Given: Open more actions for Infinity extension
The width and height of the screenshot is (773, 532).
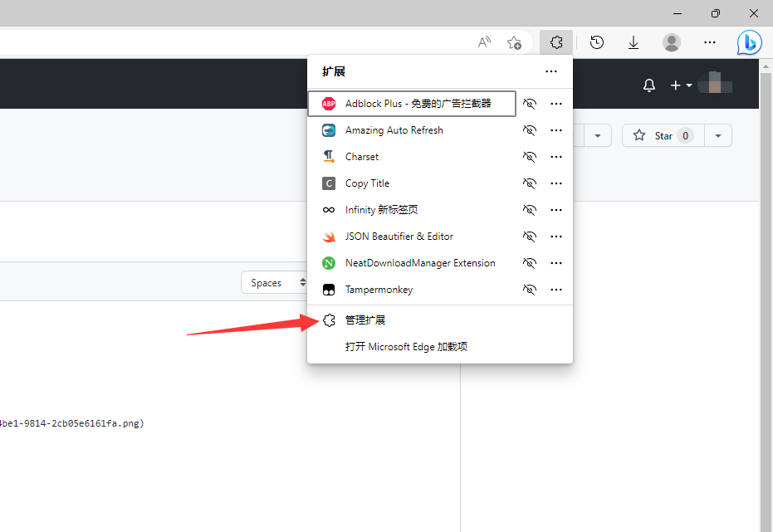Looking at the screenshot, I should (556, 210).
